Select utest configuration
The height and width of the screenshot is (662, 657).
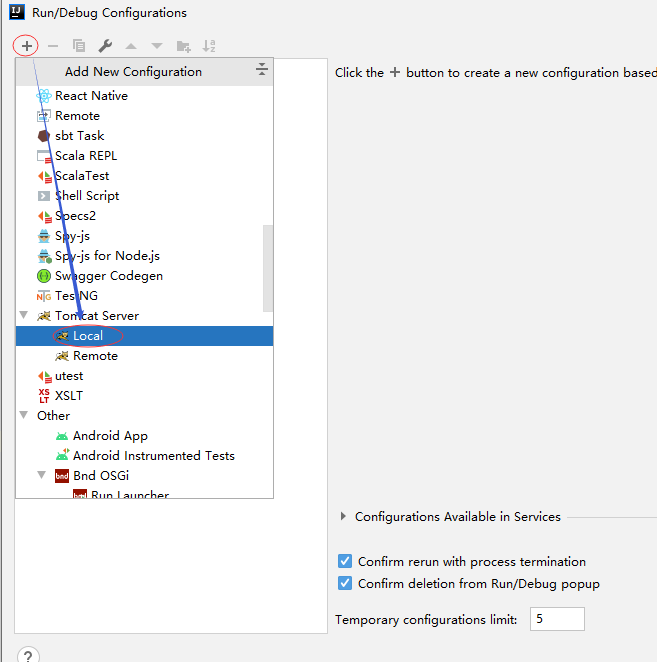[144, 376]
